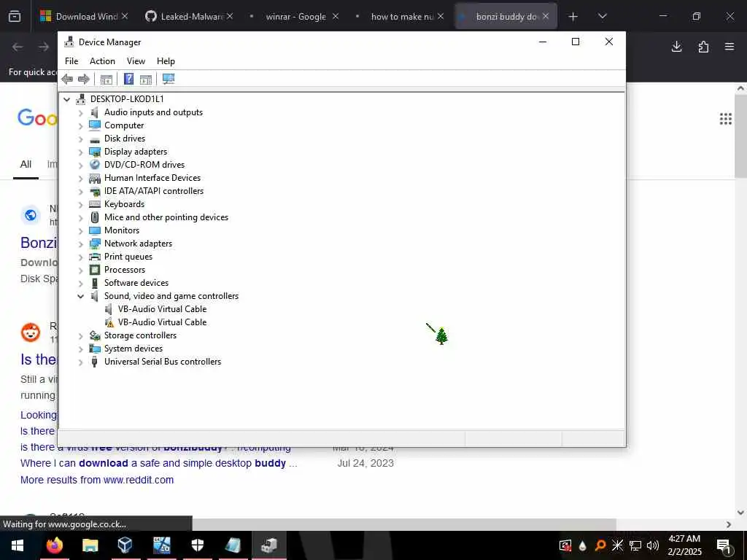The width and height of the screenshot is (747, 560).
Task: Collapse the DESKTOP-LKOD1L1 root node
Action: pyautogui.click(x=67, y=99)
